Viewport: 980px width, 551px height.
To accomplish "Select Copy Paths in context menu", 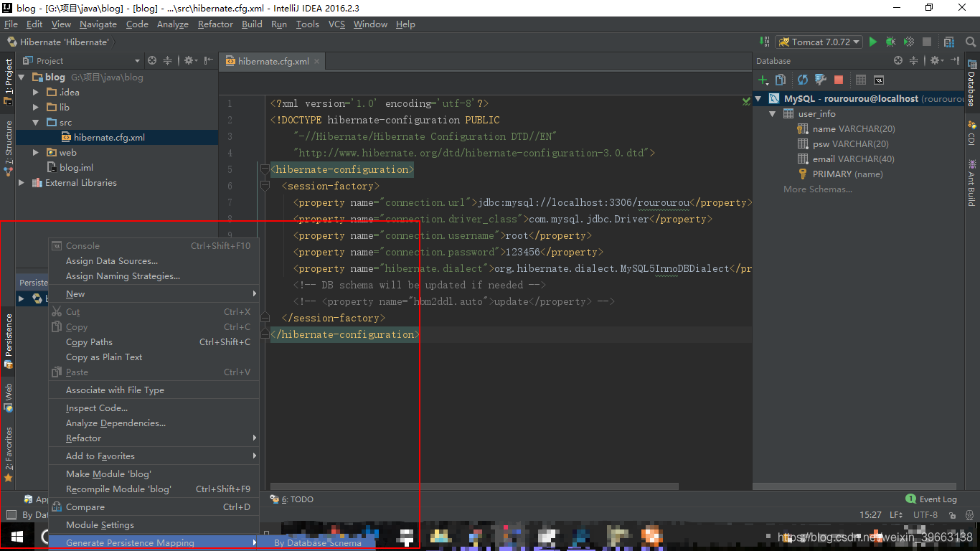I will (x=154, y=342).
